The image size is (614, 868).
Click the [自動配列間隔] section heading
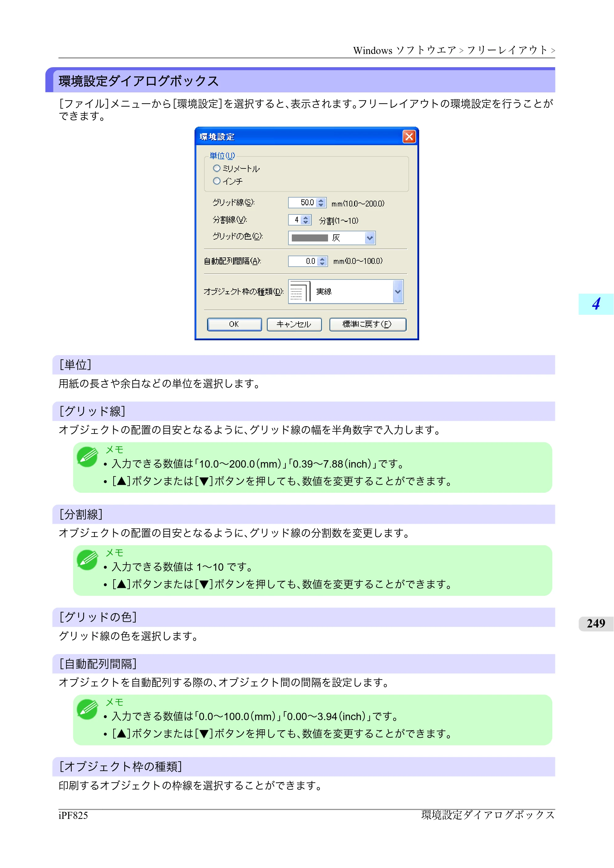click(98, 664)
